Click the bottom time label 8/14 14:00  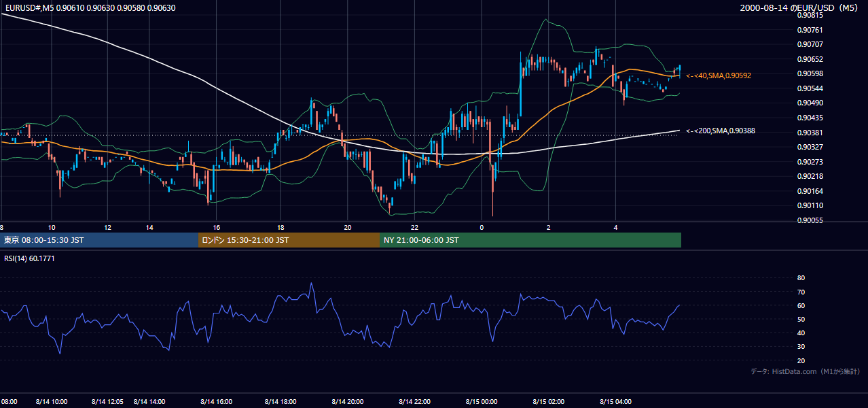(151, 401)
